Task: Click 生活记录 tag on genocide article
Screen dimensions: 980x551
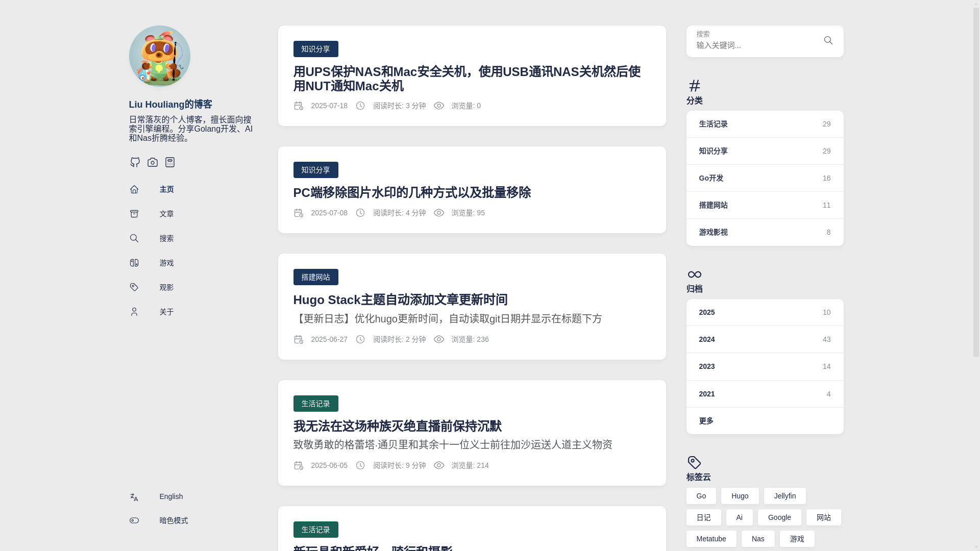Action: click(315, 404)
